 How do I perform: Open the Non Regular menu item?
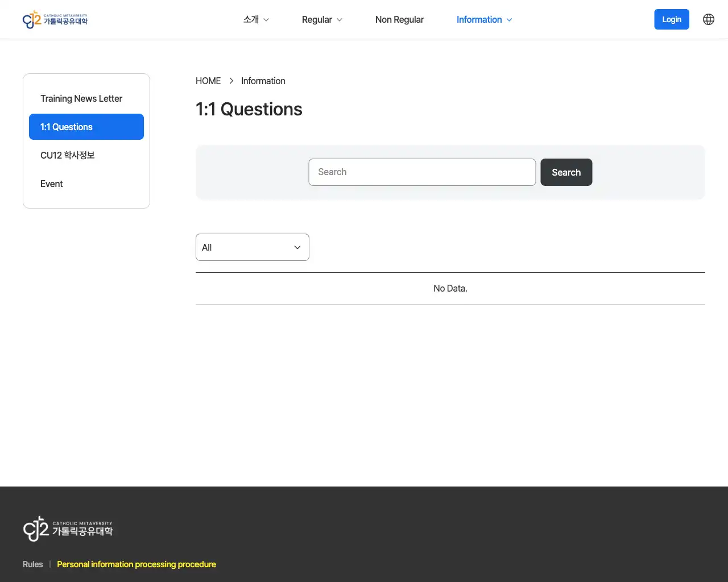click(399, 19)
